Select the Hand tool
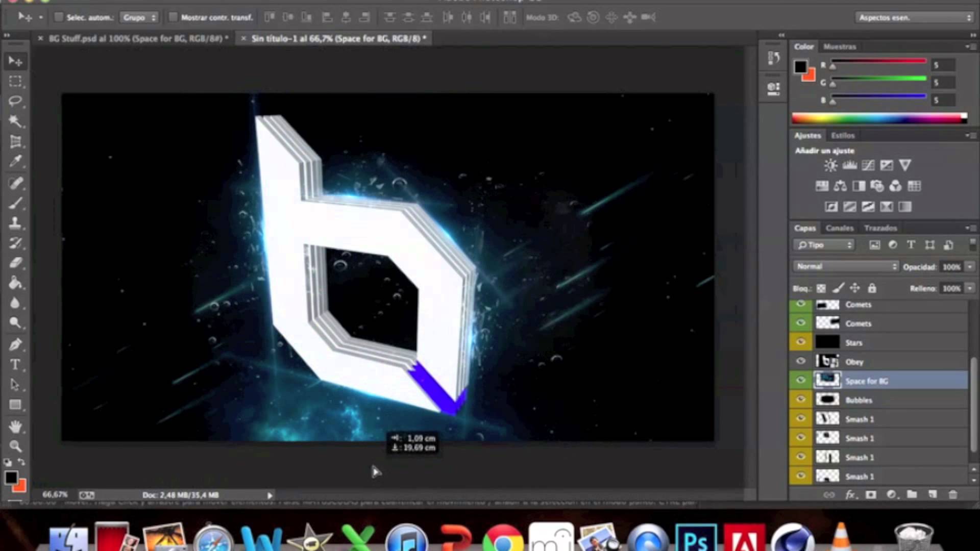 pos(15,426)
